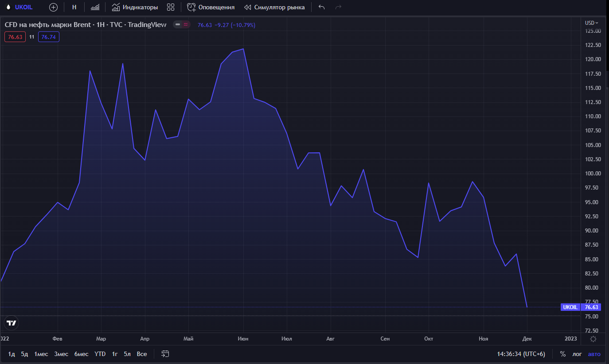Open the interval selector labeled H
Screen dimensions: 609x364
click(74, 7)
